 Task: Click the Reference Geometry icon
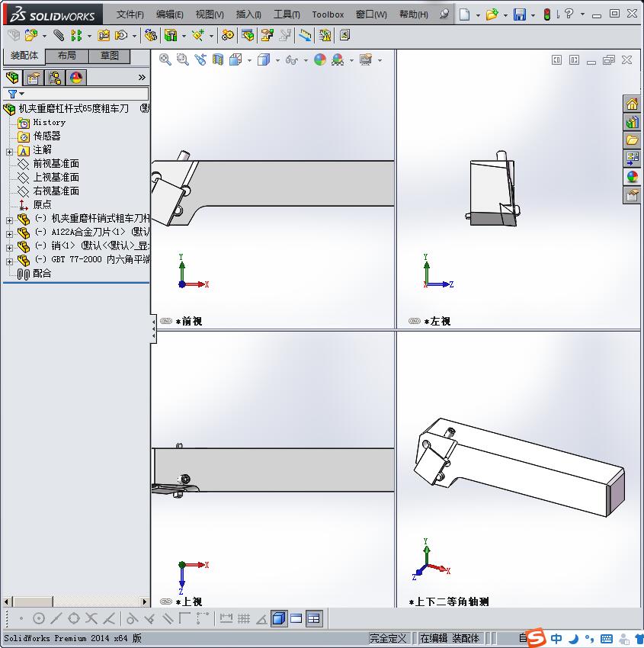pyautogui.click(x=198, y=36)
